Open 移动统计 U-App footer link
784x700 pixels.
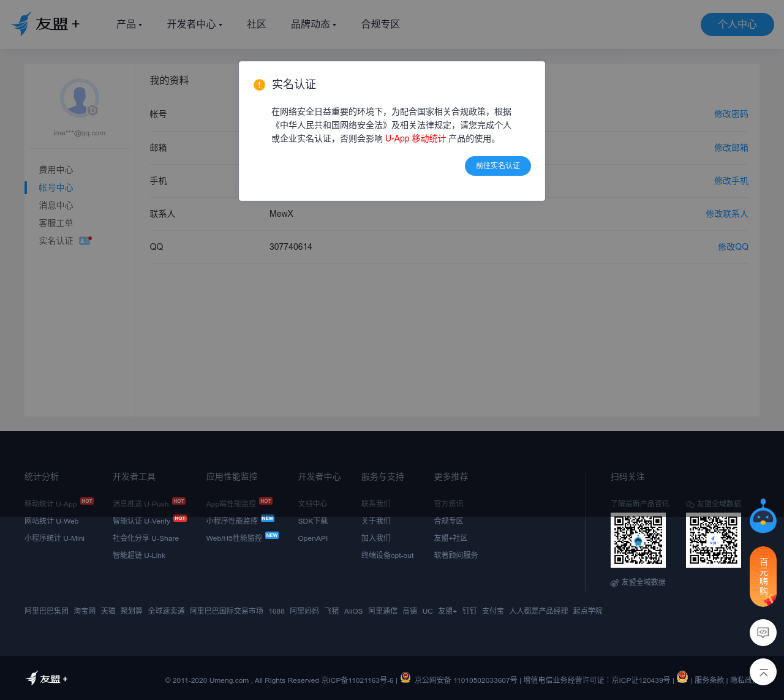coord(51,503)
